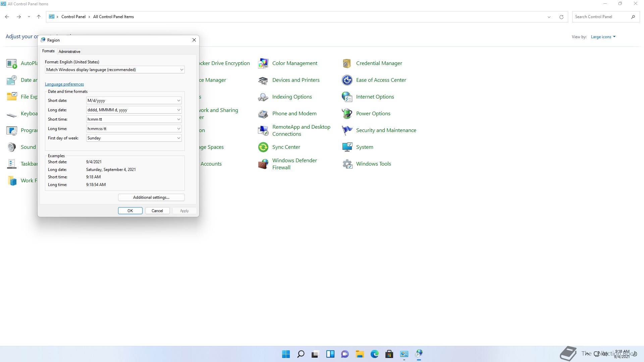Image resolution: width=644 pixels, height=362 pixels.
Task: Click the Windows Defender Firewall icon
Action: point(263,164)
